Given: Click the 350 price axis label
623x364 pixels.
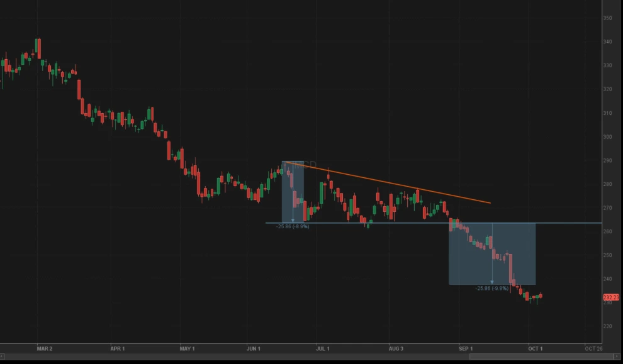Looking at the screenshot, I should point(608,18).
